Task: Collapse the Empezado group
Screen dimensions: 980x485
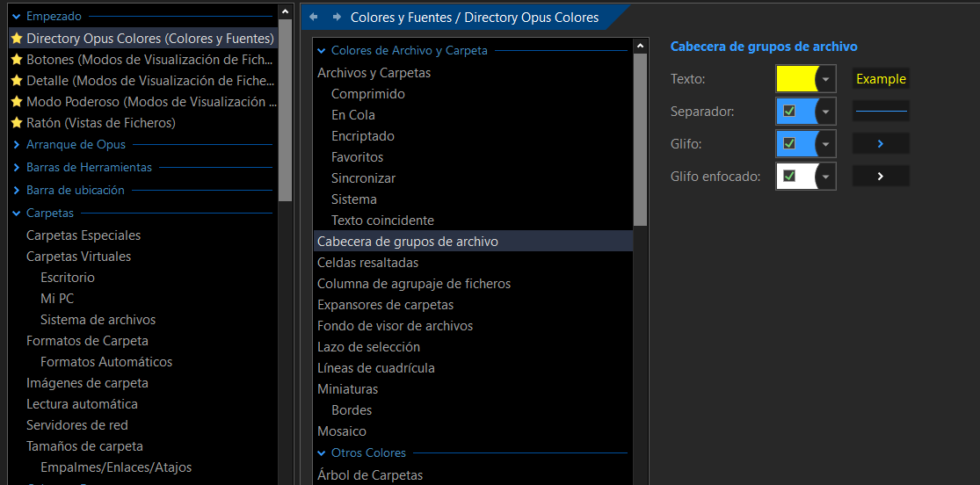Action: click(x=17, y=17)
